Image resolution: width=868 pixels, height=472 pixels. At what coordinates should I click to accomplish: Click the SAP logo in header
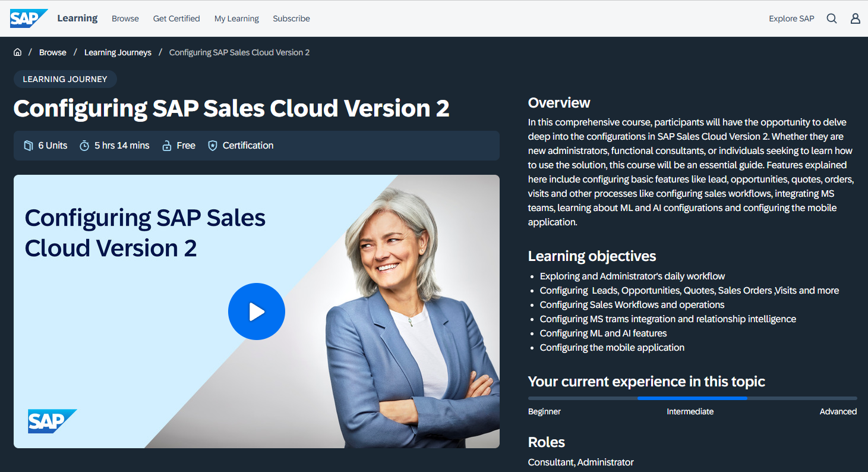(28, 18)
